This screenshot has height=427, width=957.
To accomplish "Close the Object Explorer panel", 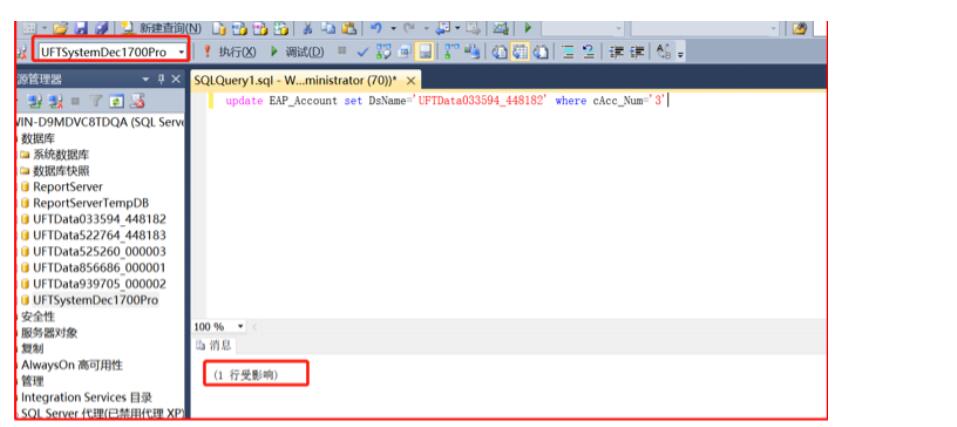I will tap(176, 79).
